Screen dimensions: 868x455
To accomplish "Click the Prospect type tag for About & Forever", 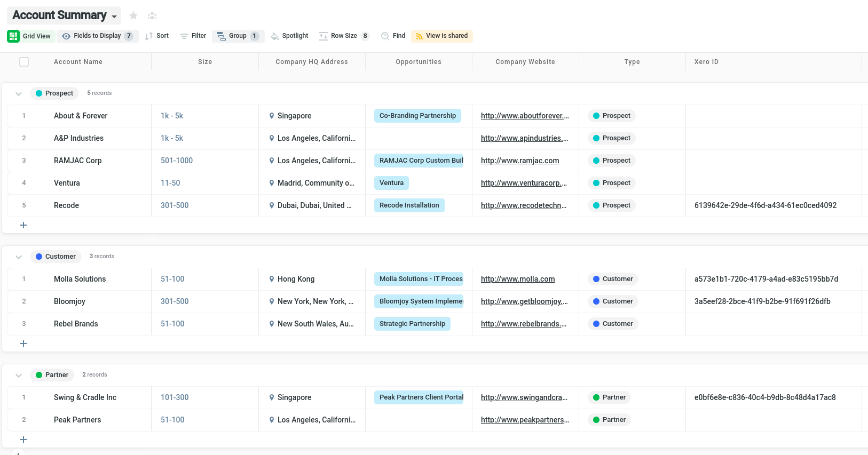I will point(612,116).
